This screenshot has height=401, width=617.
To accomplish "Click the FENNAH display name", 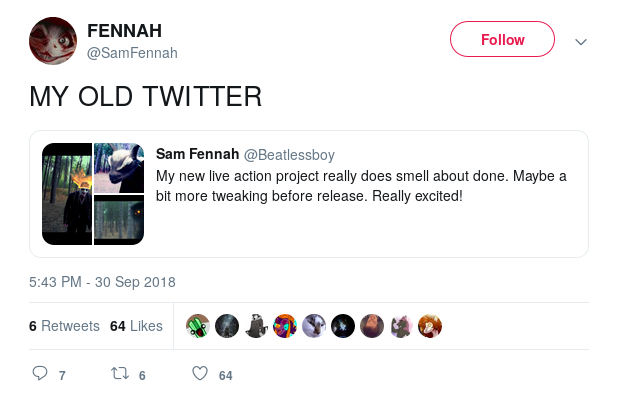I will click(x=125, y=31).
